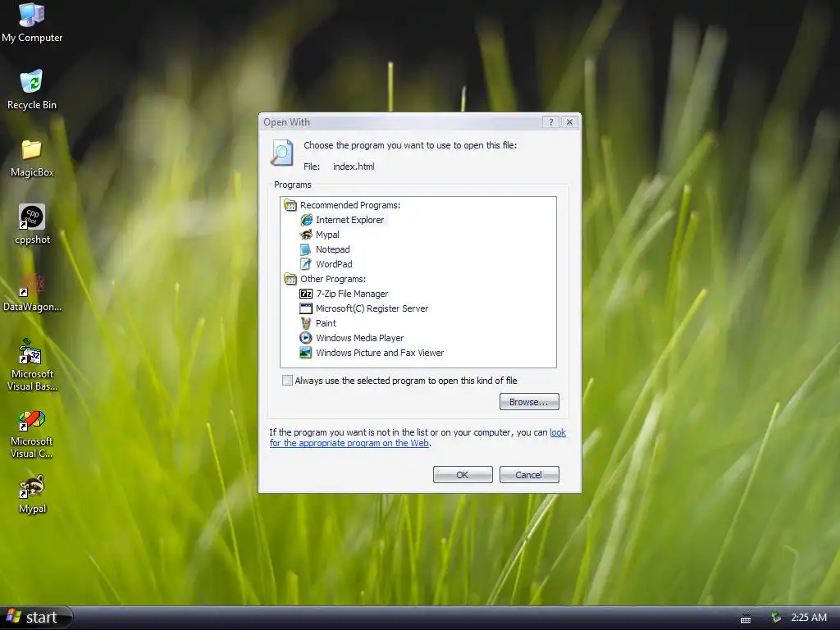Click the Paint icon in program list
This screenshot has height=630, width=840.
(x=306, y=323)
